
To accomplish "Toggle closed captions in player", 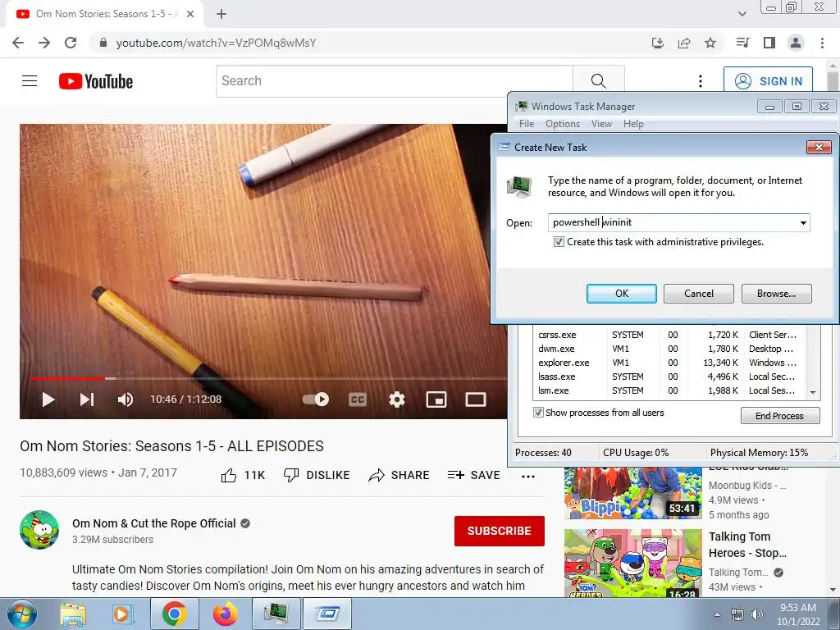I will click(358, 399).
